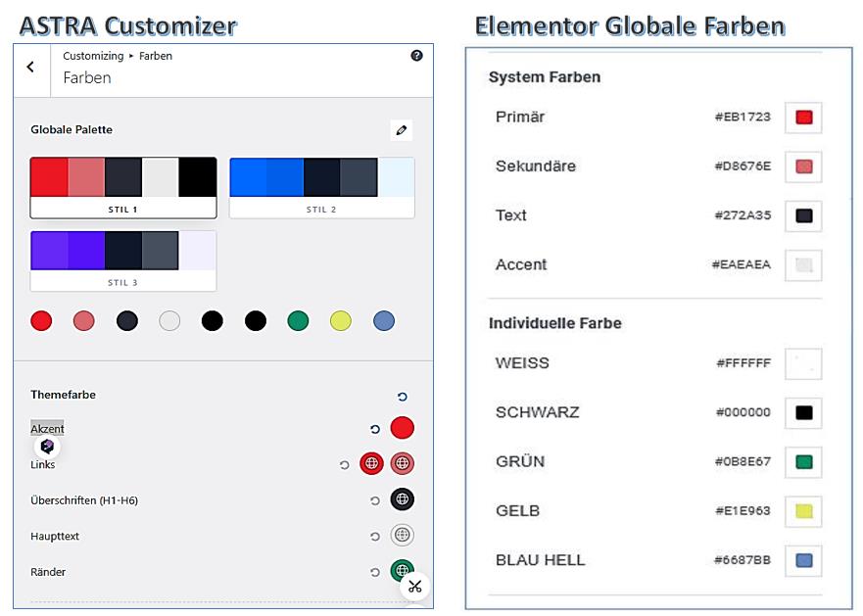Select the BLAU HELL color name label
The width and height of the screenshot is (863, 616).
click(x=540, y=560)
